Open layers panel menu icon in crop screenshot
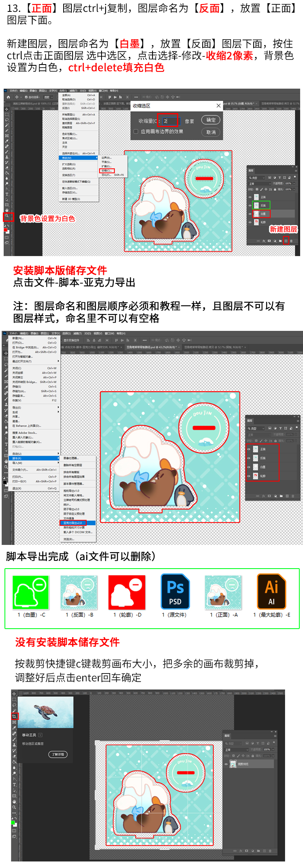Viewport: 303px width, 868px height. (x=275, y=736)
